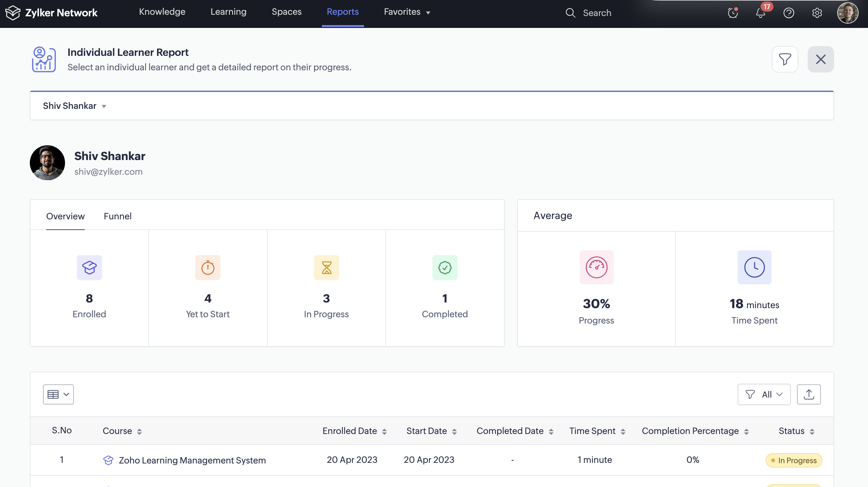Close the Individual Learner Report
Image resolution: width=868 pixels, height=487 pixels.
coord(821,59)
